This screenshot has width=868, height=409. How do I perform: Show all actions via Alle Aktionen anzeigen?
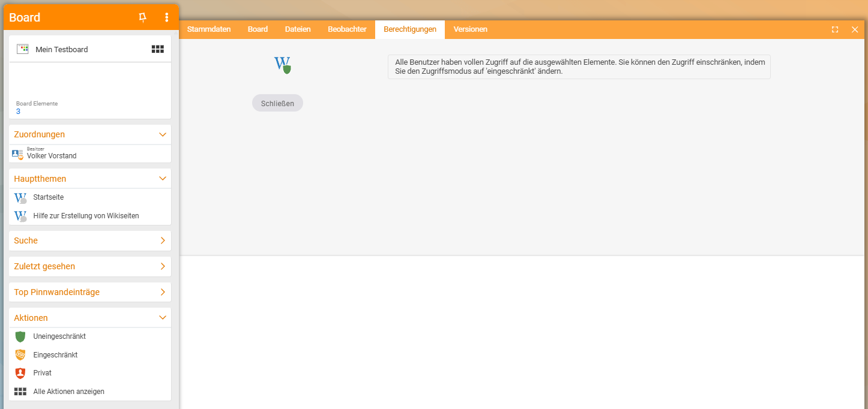click(69, 392)
